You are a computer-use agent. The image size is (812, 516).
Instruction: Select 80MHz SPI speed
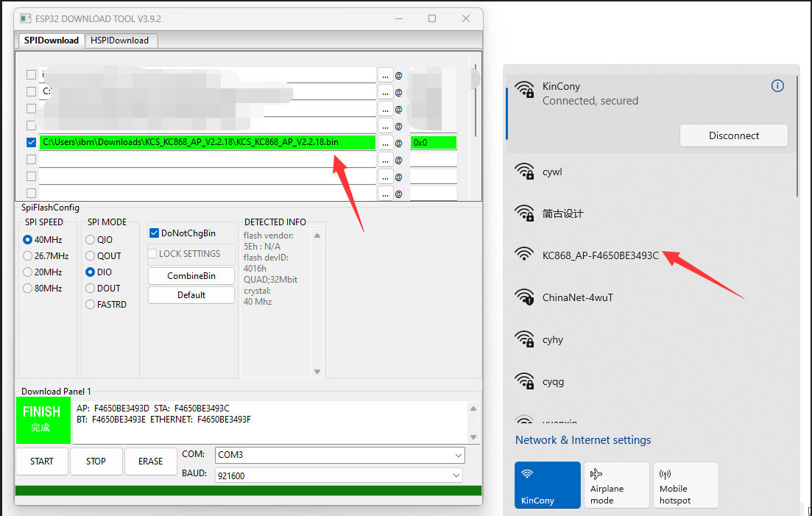pyautogui.click(x=28, y=289)
